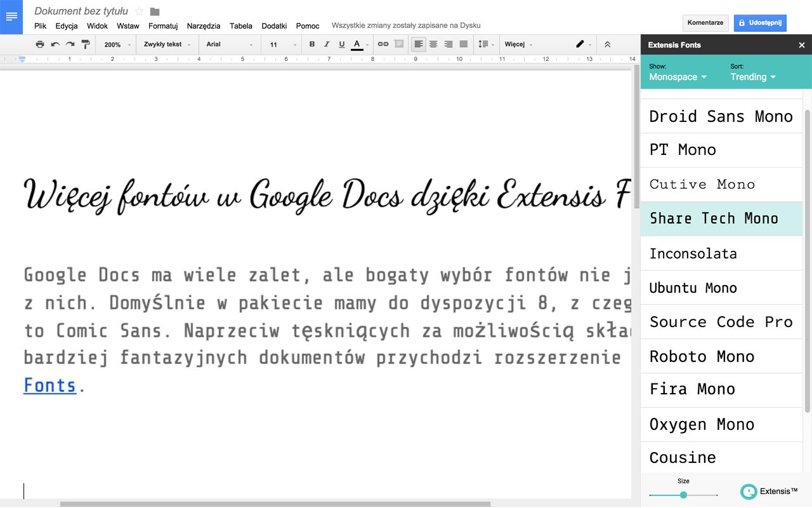Click the saved-to-Drive status text
This screenshot has height=508, width=812.
click(x=406, y=26)
